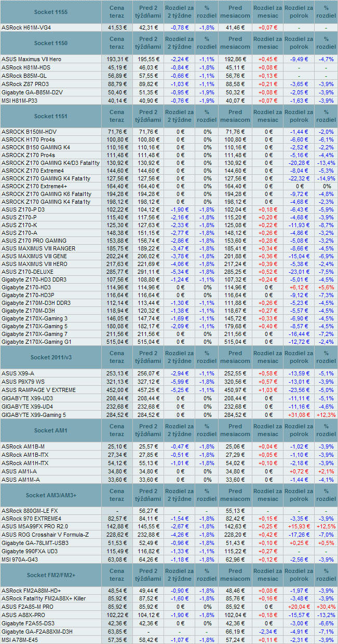
Task: Click the ASRock 880GM-LE FX name
Action: click(30, 511)
